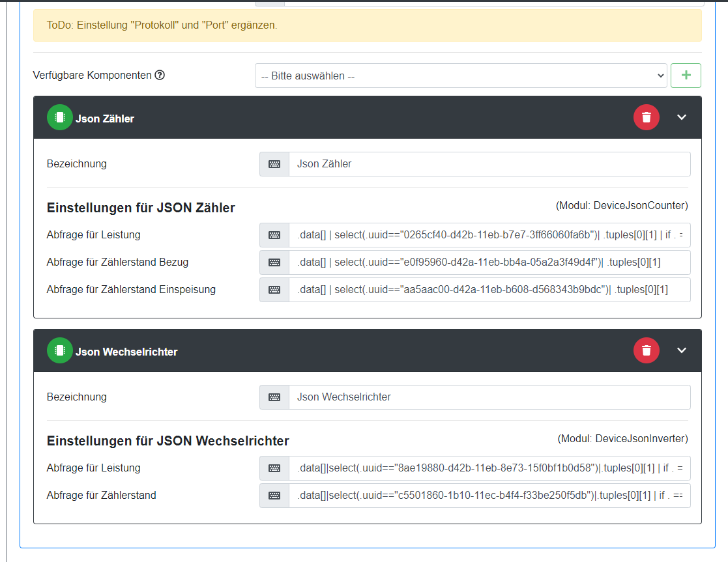Click green chip icon of Json Wechselrichter
Screen dimensions: 728x562
pos(59,350)
